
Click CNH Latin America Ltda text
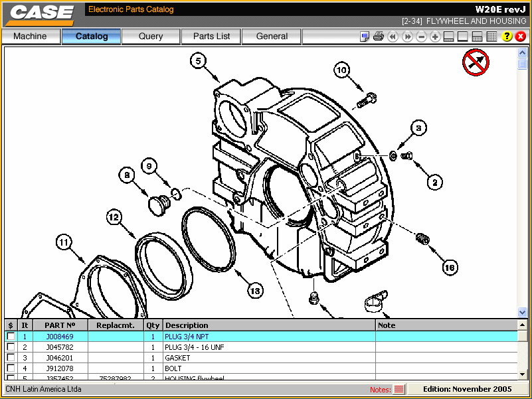43,389
